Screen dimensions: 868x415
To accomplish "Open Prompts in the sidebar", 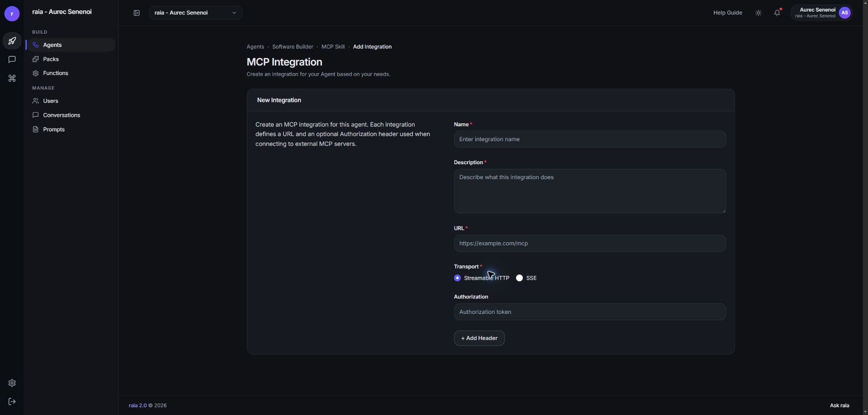I will [71, 129].
